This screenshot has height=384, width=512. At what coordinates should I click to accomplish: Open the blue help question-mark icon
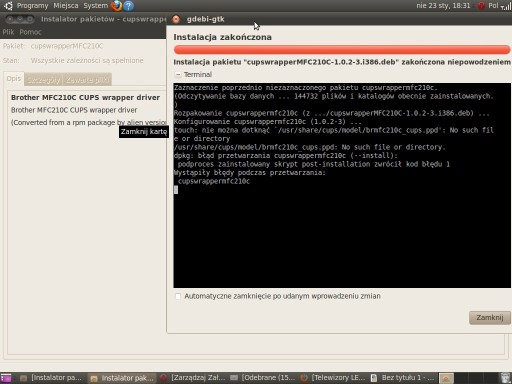(x=129, y=6)
